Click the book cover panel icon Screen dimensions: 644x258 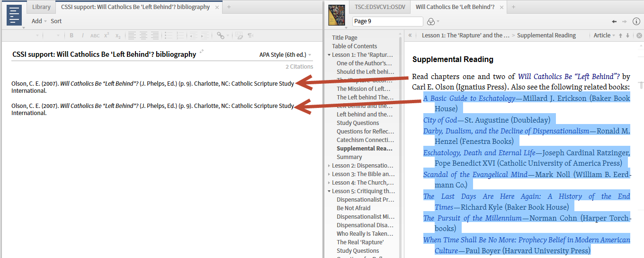(337, 15)
